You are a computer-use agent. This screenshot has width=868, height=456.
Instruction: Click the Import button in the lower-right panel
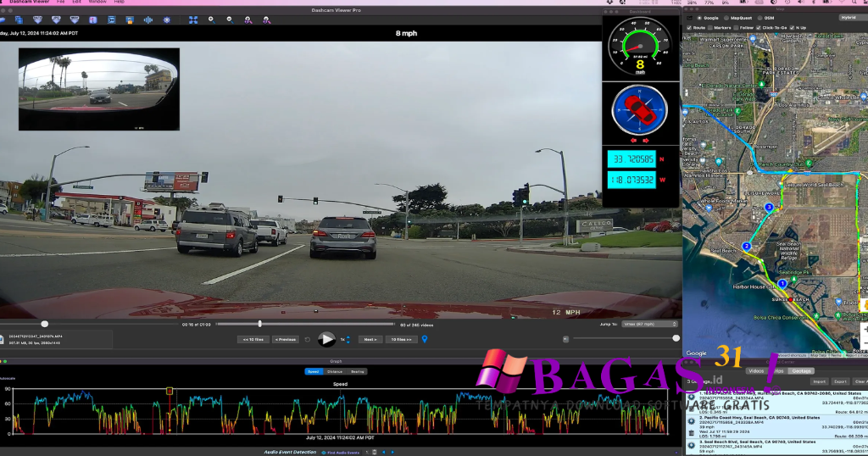click(x=819, y=381)
